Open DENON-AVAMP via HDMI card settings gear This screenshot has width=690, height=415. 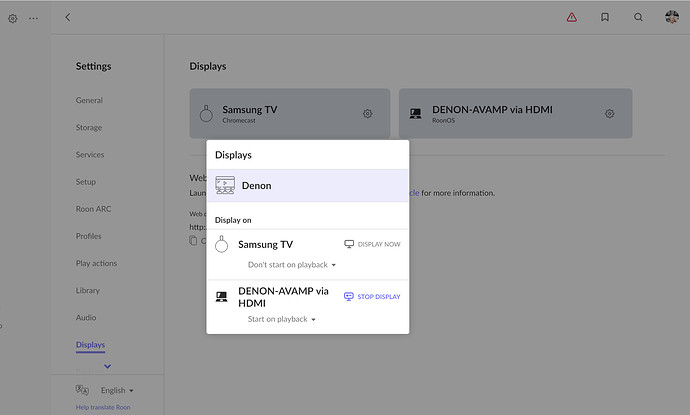[609, 114]
